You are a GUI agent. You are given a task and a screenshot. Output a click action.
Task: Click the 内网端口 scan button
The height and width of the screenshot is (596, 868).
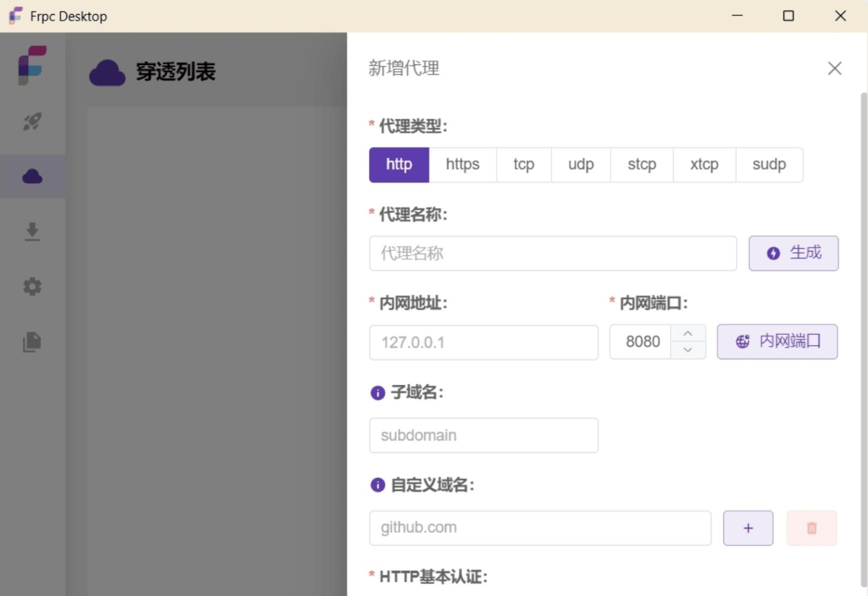point(777,341)
